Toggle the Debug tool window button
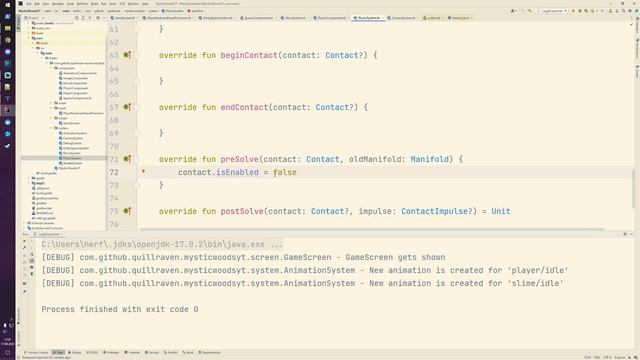The width and height of the screenshot is (640, 360). [x=75, y=352]
